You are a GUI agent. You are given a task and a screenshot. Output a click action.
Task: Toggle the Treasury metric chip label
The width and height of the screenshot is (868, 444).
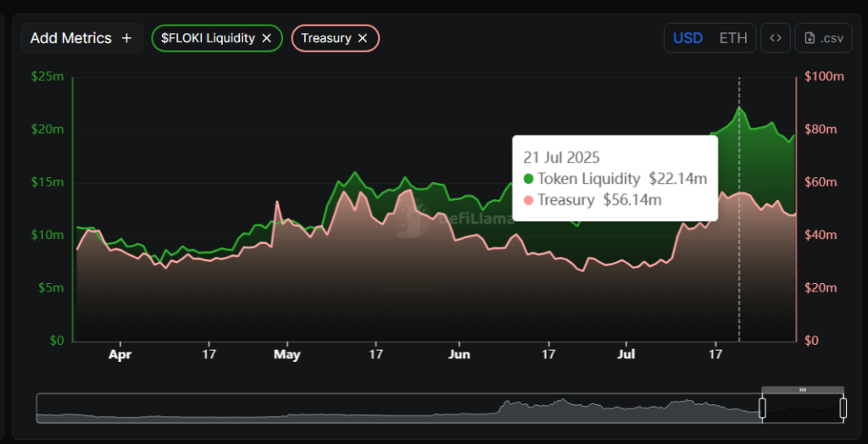325,38
